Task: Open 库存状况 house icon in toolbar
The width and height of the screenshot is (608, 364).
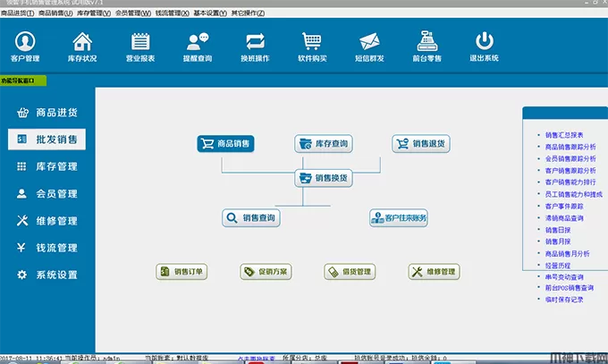Action: coord(82,47)
